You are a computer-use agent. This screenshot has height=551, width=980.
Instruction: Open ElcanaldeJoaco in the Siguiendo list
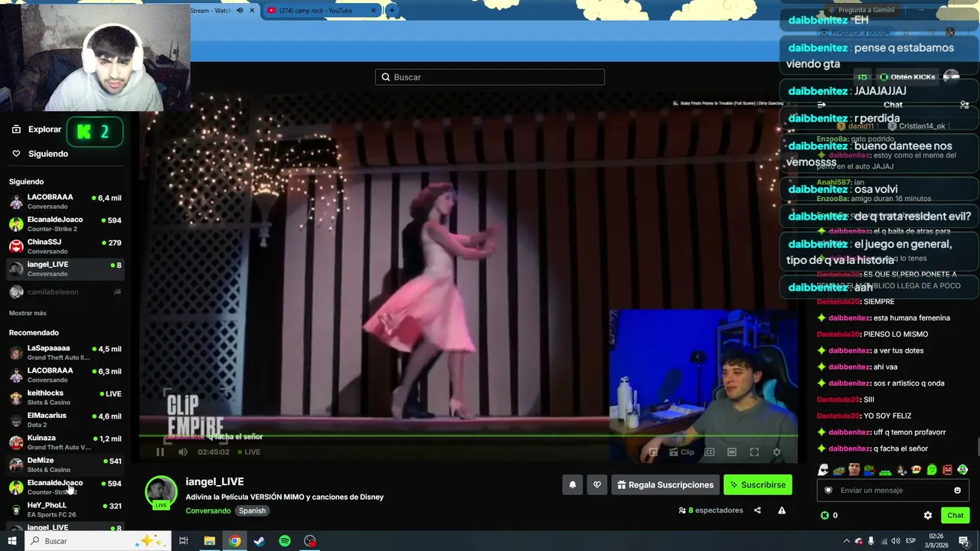[x=65, y=223]
